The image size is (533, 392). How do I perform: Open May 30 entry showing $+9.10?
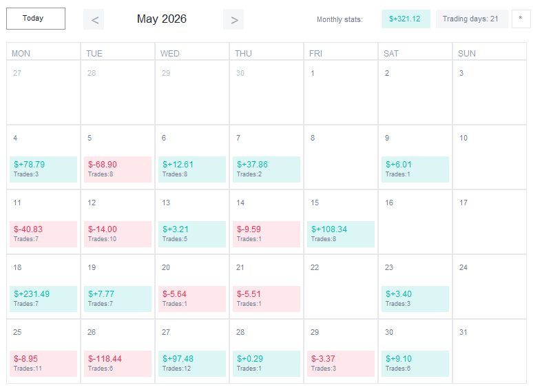[415, 364]
